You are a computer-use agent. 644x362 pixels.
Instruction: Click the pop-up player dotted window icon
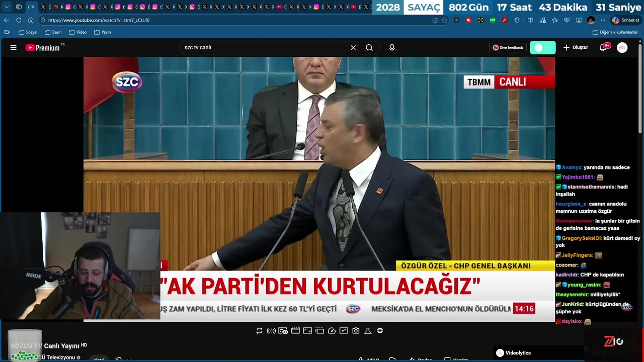[319, 331]
